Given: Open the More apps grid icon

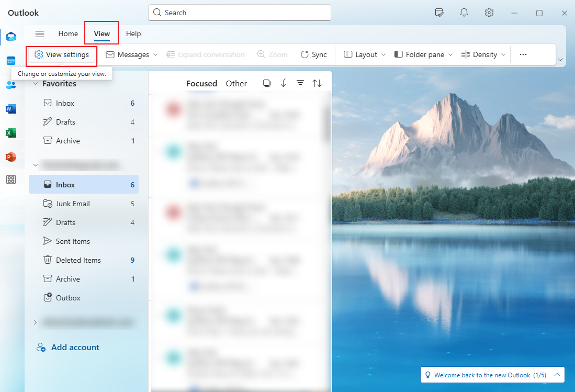Looking at the screenshot, I should [11, 180].
